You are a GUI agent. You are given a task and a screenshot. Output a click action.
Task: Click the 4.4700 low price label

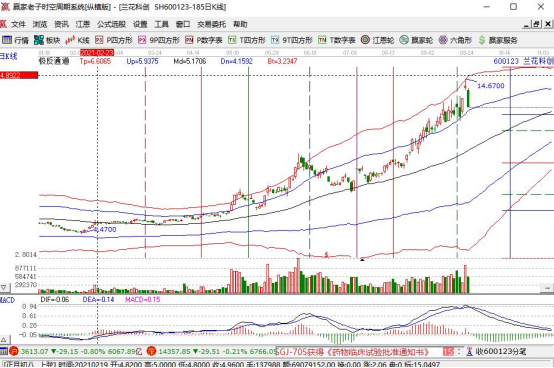pyautogui.click(x=105, y=230)
